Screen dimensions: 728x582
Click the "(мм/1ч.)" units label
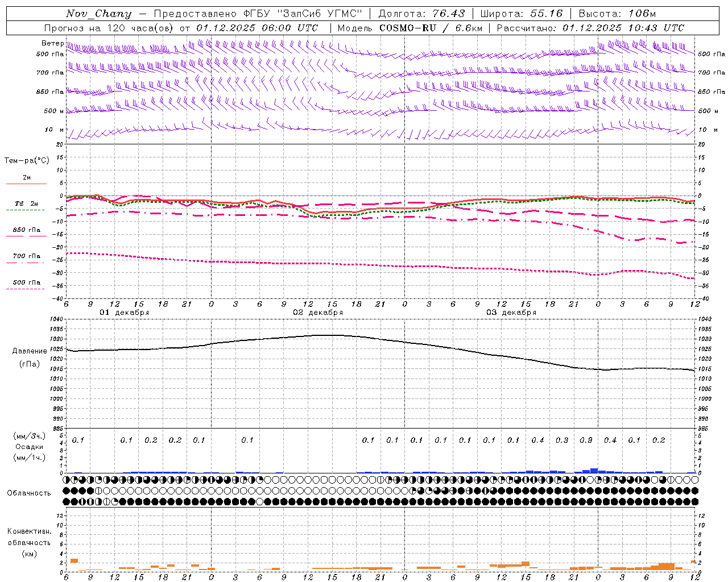pyautogui.click(x=30, y=458)
